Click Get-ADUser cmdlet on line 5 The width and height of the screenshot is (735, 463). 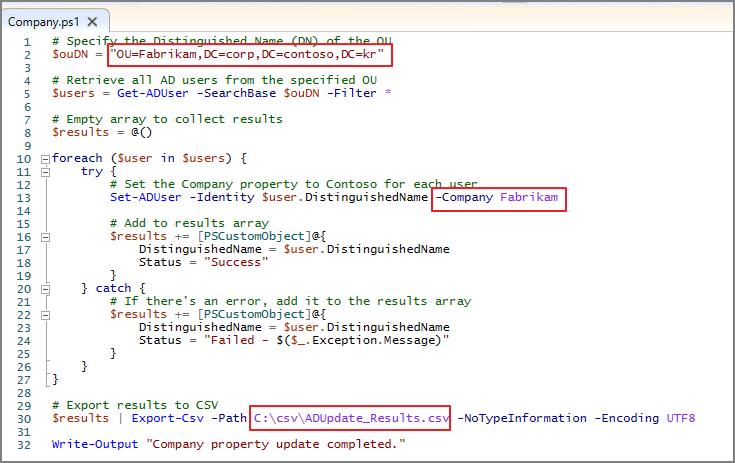[153, 93]
